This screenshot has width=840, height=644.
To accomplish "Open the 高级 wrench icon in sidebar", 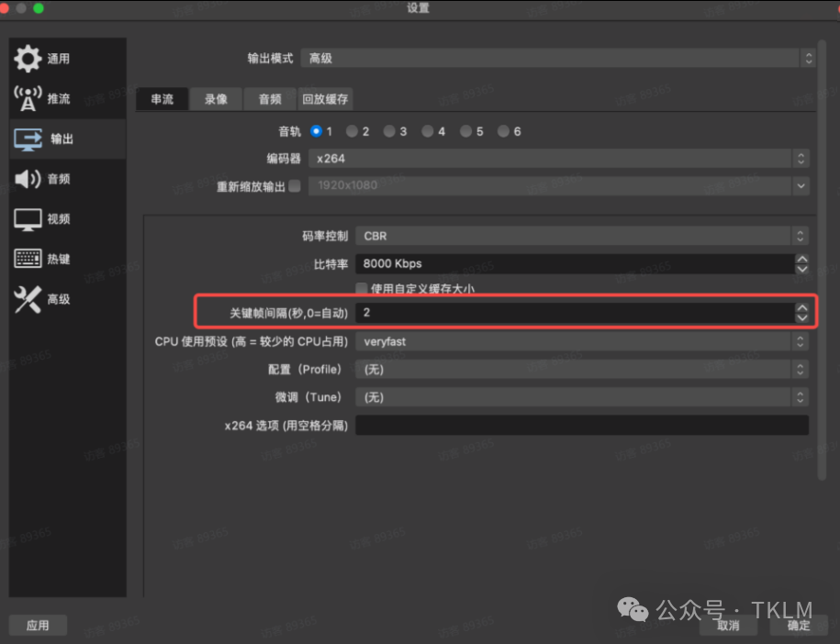I will (29, 298).
